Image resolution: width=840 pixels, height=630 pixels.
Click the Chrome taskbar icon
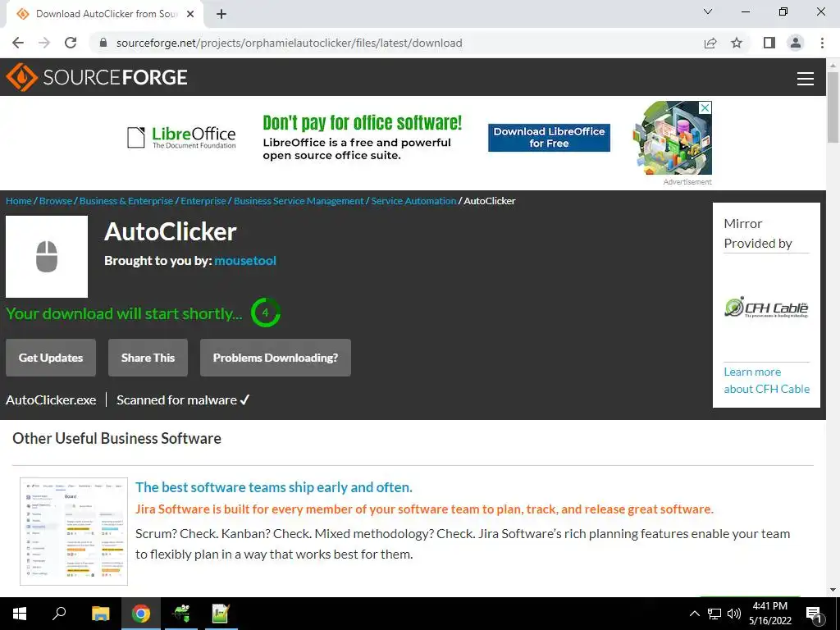(141, 614)
